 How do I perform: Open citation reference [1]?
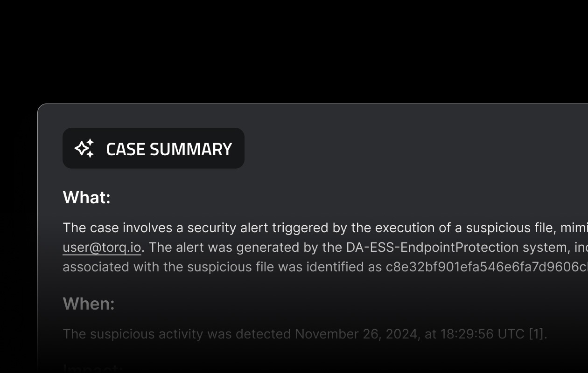click(x=537, y=334)
